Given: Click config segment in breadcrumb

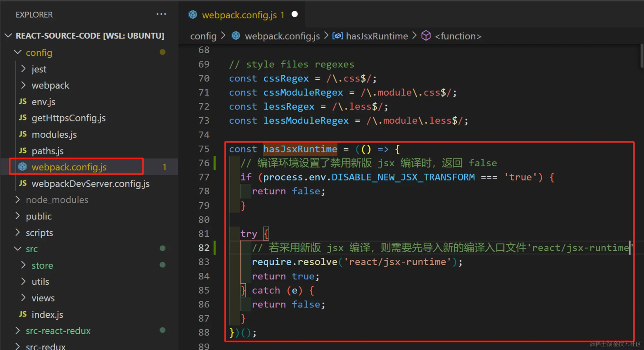Looking at the screenshot, I should pos(203,36).
